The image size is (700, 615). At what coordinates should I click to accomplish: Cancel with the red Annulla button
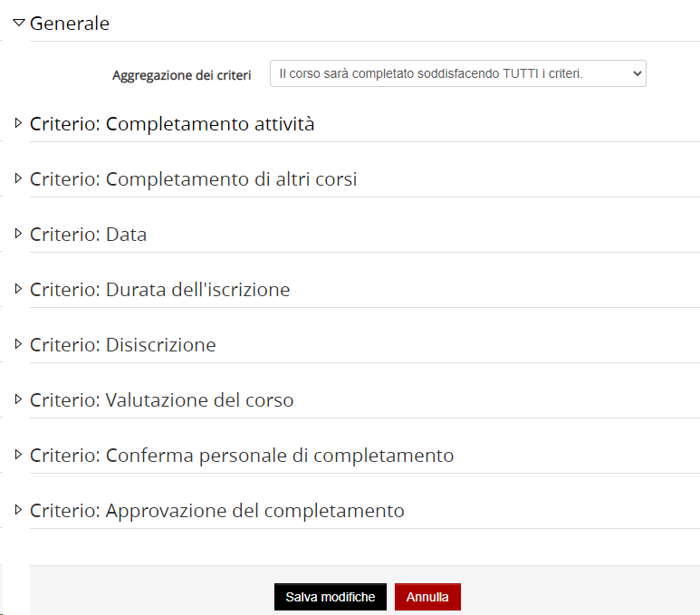pos(427,597)
